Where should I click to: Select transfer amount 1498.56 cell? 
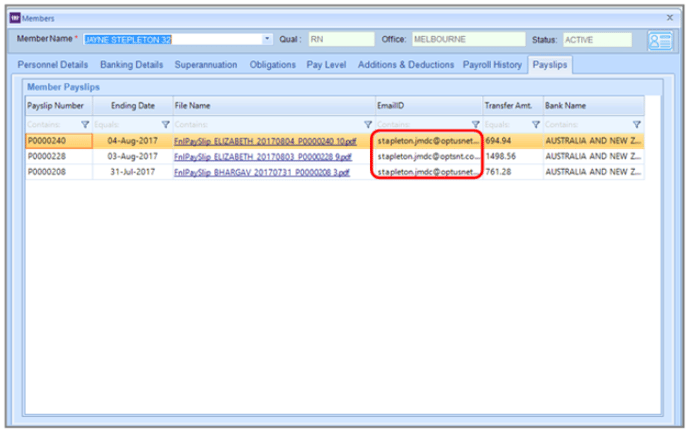pyautogui.click(x=513, y=156)
